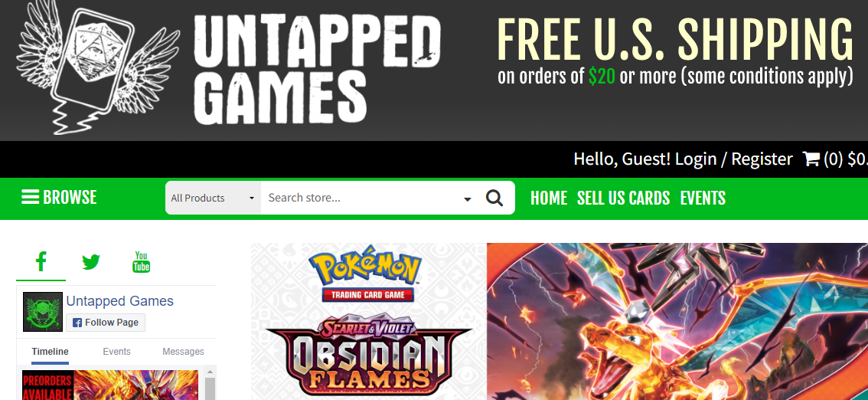Image resolution: width=868 pixels, height=400 pixels.
Task: Open the shopping cart icon
Action: tap(811, 159)
